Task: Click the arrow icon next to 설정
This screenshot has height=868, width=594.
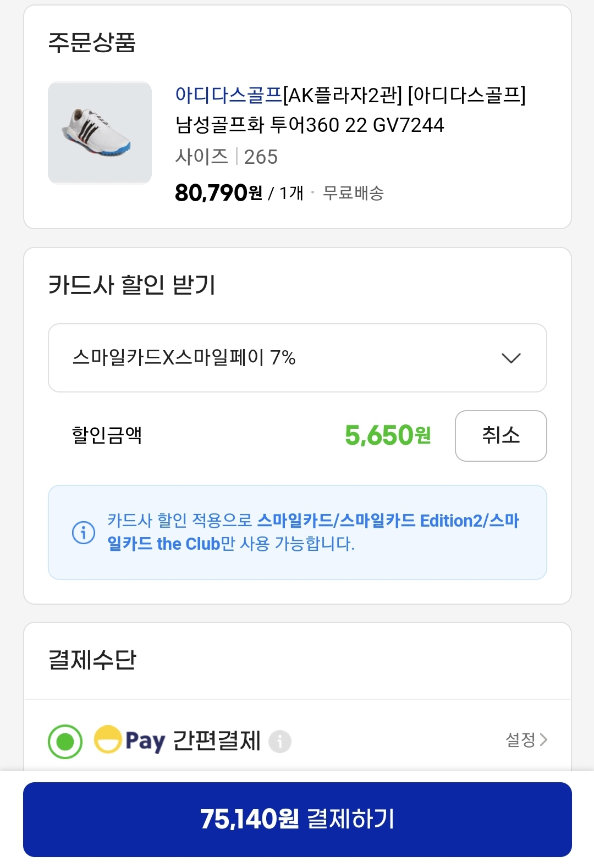Action: (x=544, y=740)
